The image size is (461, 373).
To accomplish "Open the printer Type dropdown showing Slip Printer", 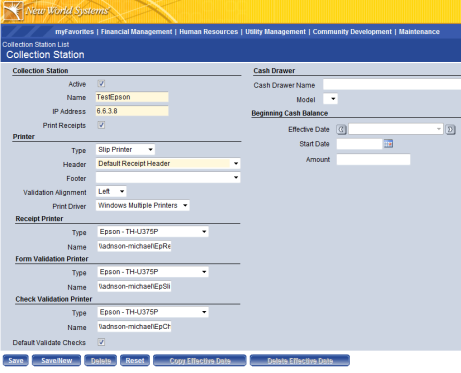I will pos(125,150).
